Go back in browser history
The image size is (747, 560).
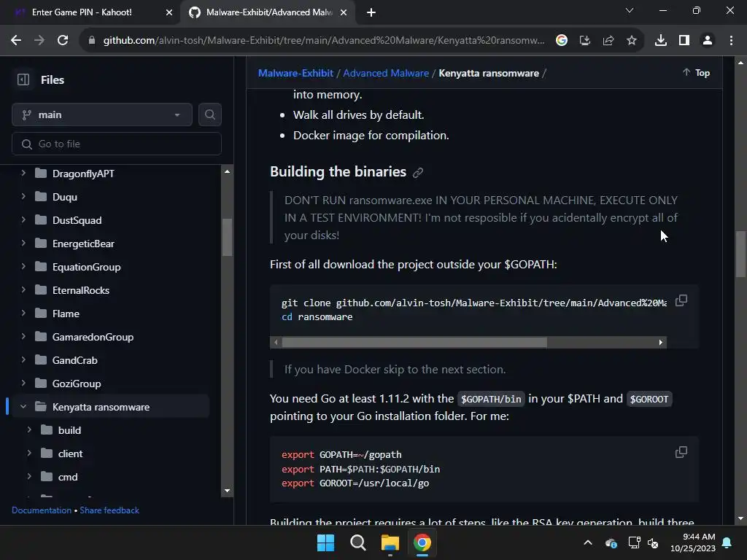click(x=16, y=41)
